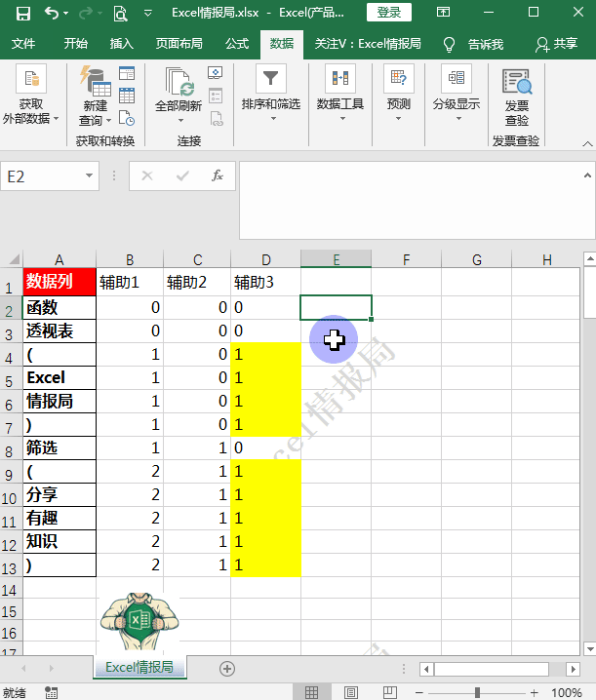The image size is (596, 700).
Task: Open Customize Quick Access Toolbar dropdown
Action: (148, 14)
